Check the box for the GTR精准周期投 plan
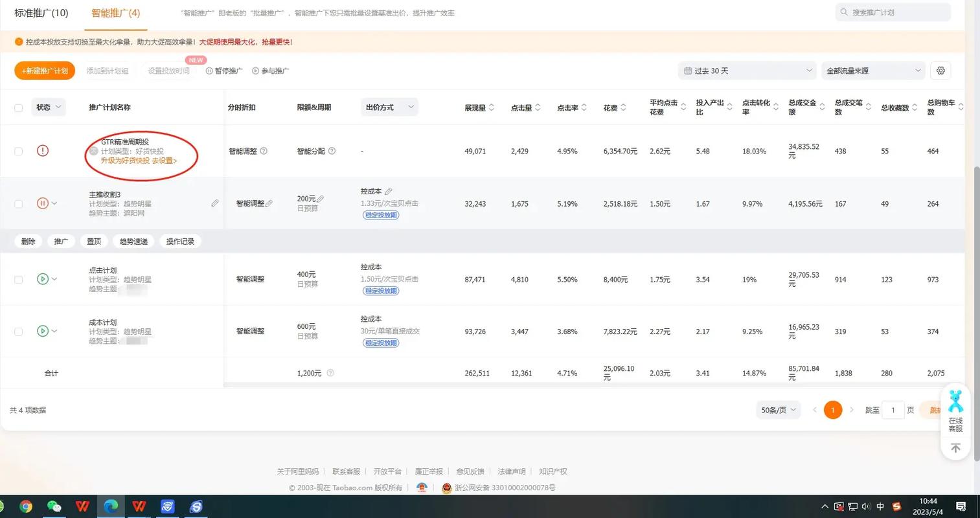Image resolution: width=980 pixels, height=518 pixels. [18, 151]
